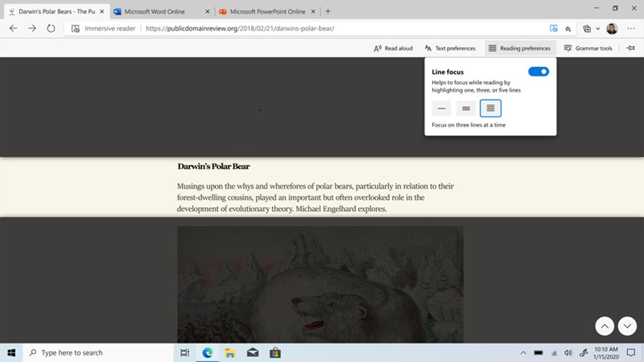644x362 pixels.
Task: Click the taskbar search box
Action: 98,353
